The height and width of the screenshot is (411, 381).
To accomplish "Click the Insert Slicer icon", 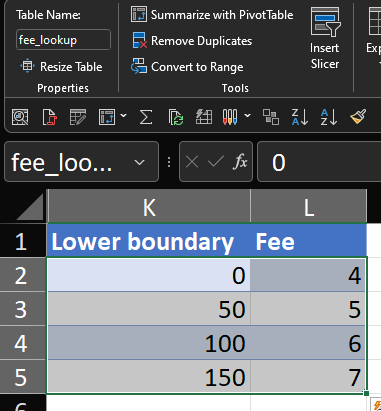I will click(x=325, y=38).
